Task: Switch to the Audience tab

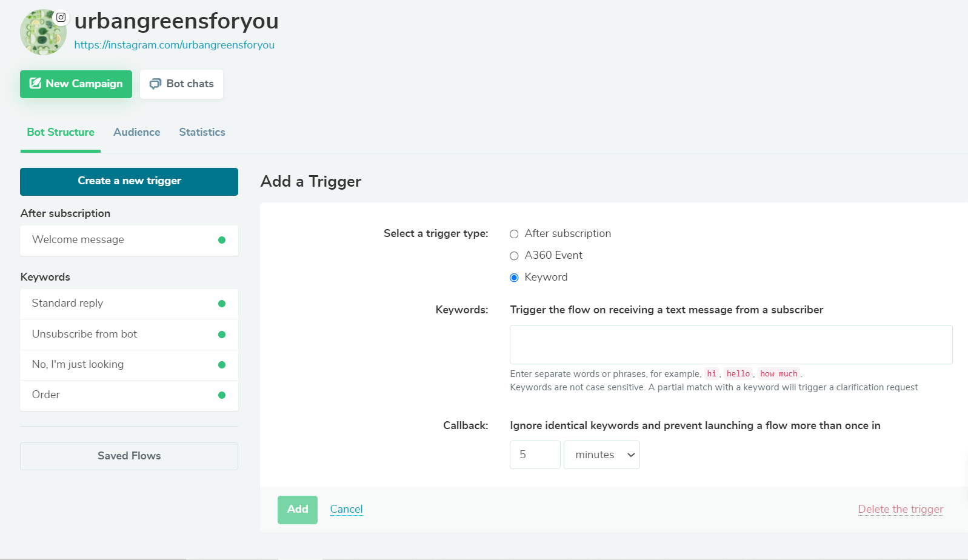Action: pyautogui.click(x=136, y=132)
